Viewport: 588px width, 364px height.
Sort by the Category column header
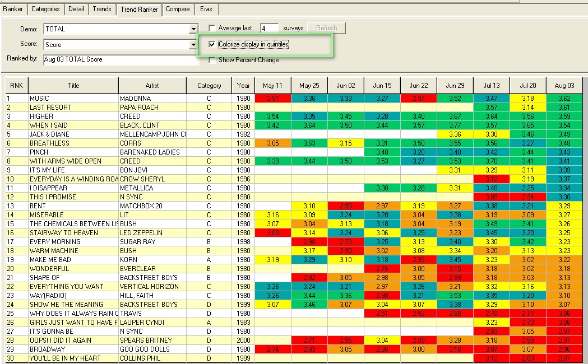[209, 86]
